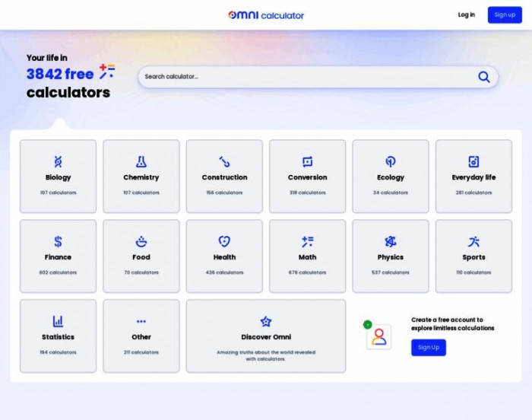532x420 pixels.
Task: Click the Everyday life washer icon
Action: coord(473,162)
